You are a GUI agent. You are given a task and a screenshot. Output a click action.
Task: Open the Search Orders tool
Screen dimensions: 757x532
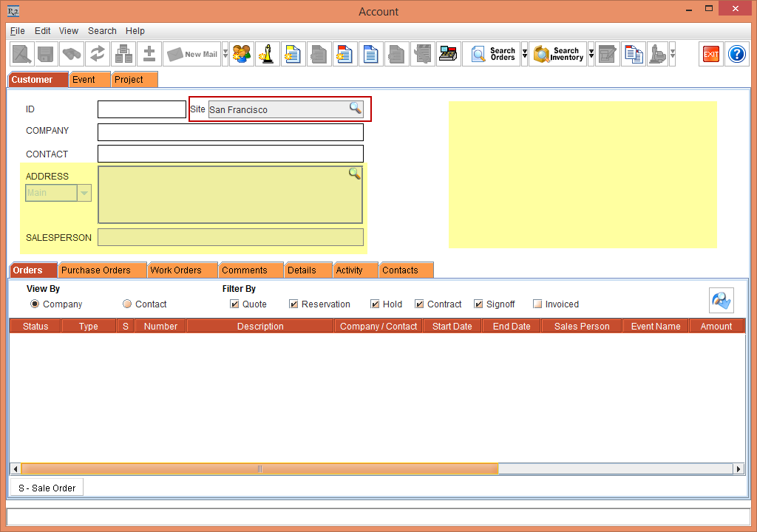(490, 54)
